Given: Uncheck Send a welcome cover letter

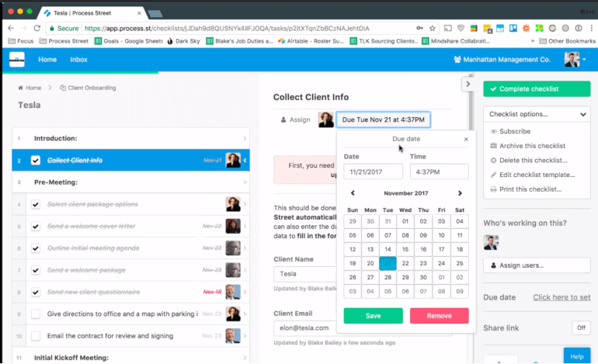Looking at the screenshot, I should 36,227.
